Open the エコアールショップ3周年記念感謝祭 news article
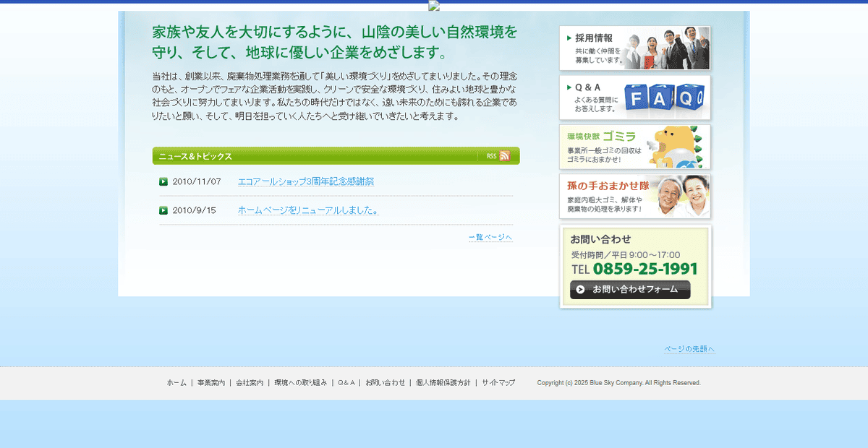Image resolution: width=868 pixels, height=448 pixels. pyautogui.click(x=307, y=181)
